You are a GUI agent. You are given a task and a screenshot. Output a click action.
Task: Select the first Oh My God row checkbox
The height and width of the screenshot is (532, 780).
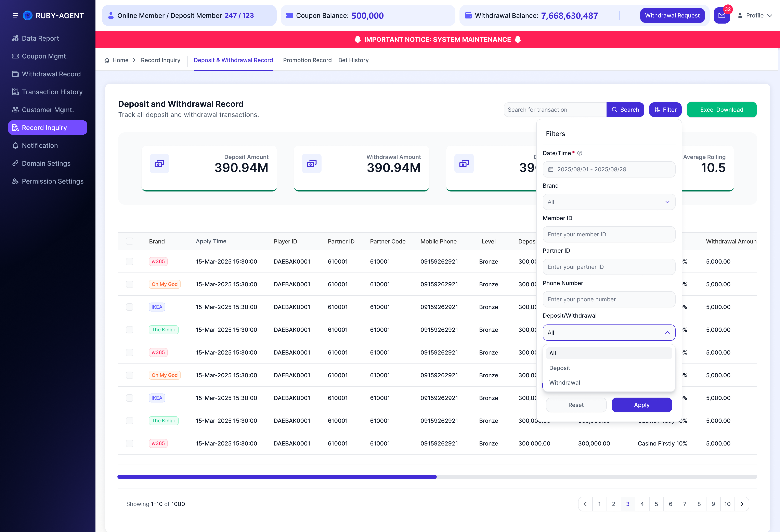(130, 284)
